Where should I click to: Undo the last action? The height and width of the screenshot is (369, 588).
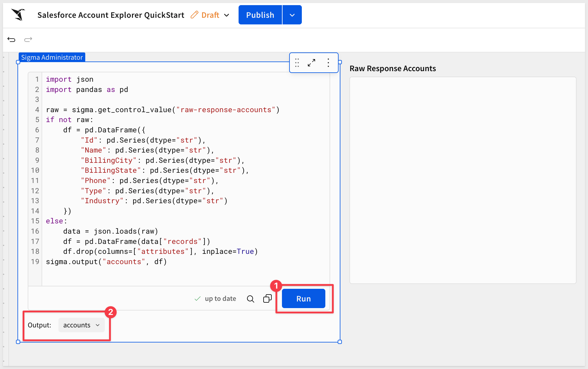pyautogui.click(x=11, y=39)
